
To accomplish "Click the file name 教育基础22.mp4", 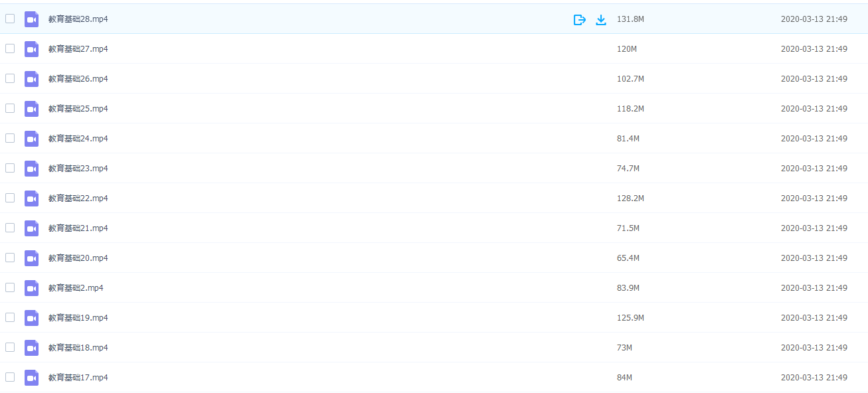I will tap(78, 198).
